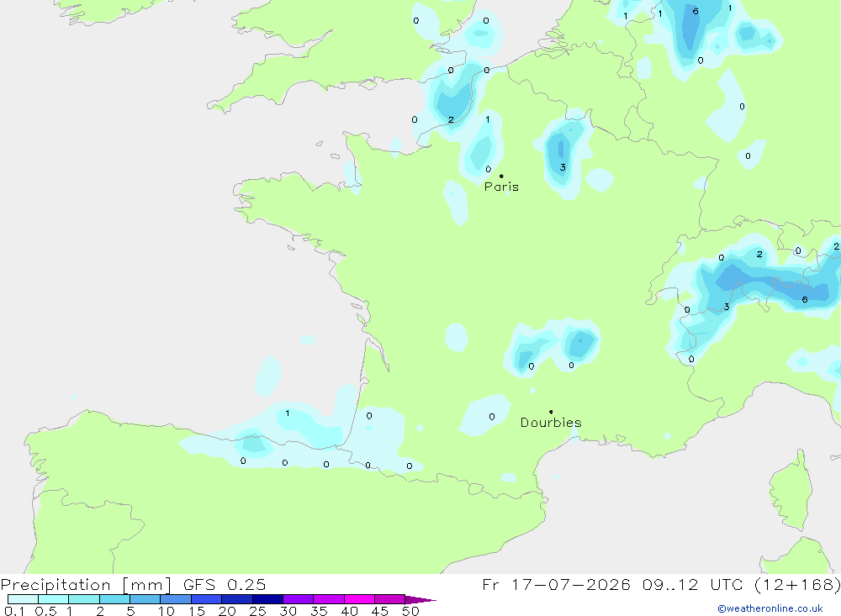The height and width of the screenshot is (616, 841).
Task: Click the legend label '0.1'
Action: [x=14, y=611]
